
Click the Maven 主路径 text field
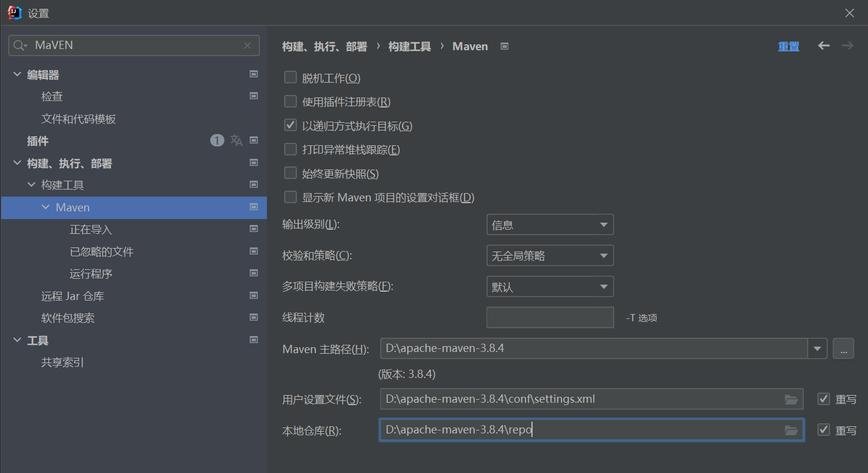[x=594, y=348]
